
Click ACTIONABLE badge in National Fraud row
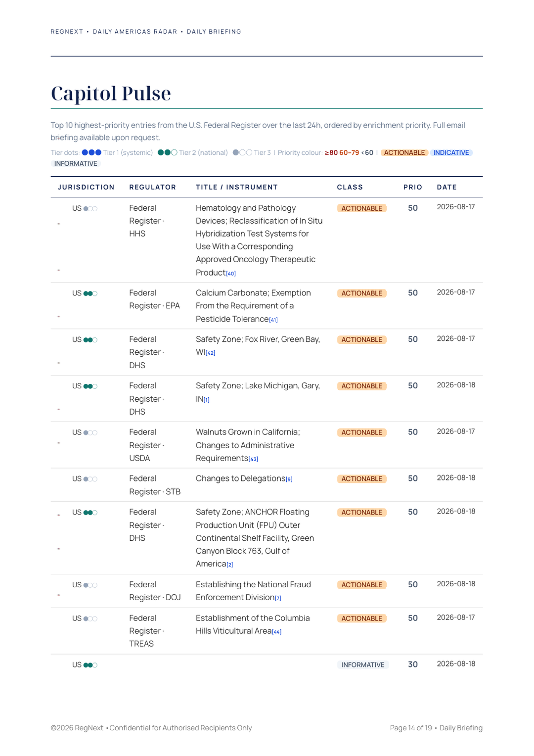(x=362, y=585)
